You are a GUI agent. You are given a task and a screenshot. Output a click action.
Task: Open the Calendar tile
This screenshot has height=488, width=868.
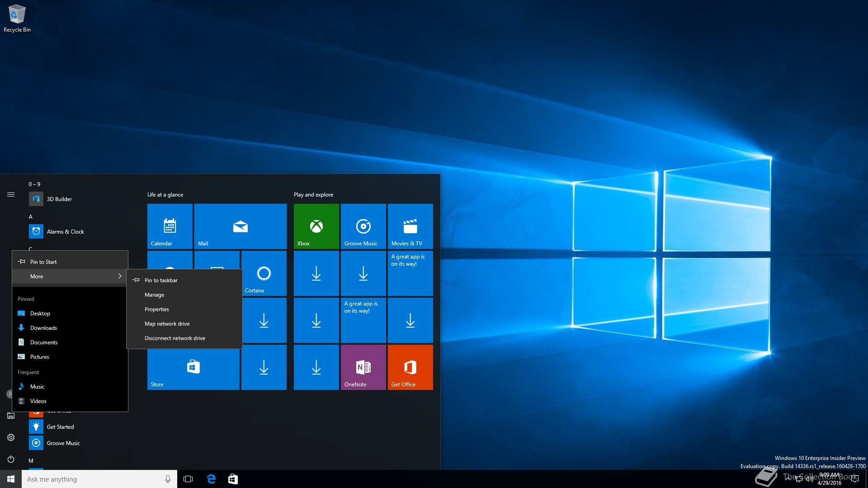coord(170,226)
